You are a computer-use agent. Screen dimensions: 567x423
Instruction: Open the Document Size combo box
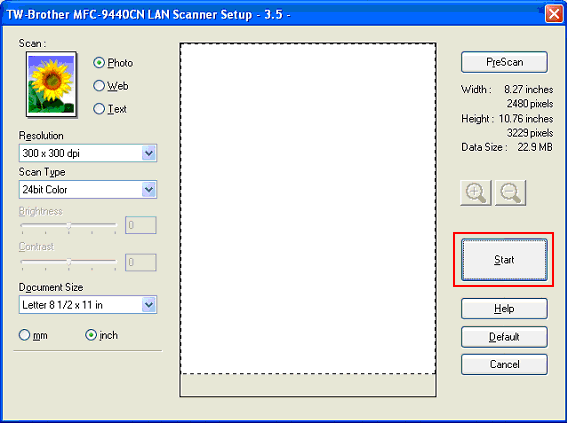point(88,305)
